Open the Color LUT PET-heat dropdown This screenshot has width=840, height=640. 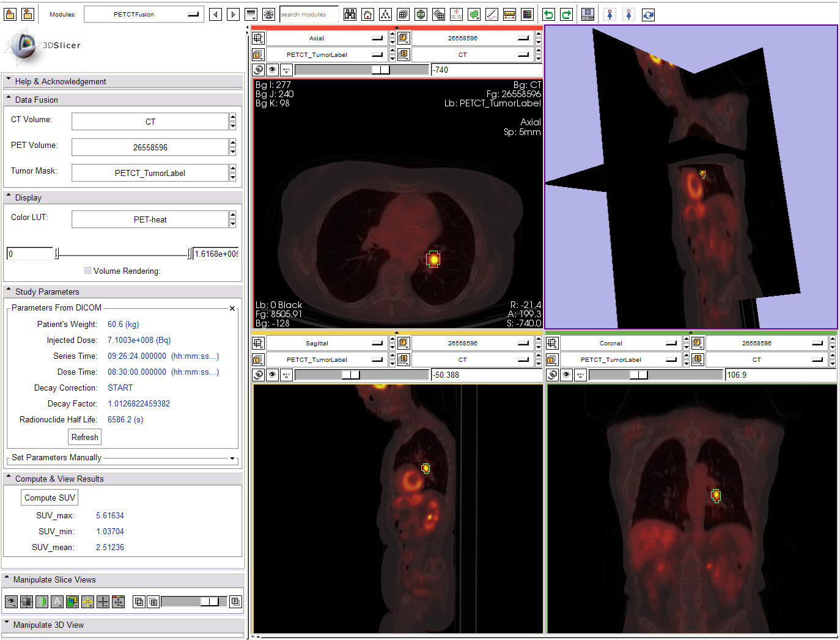pos(150,219)
